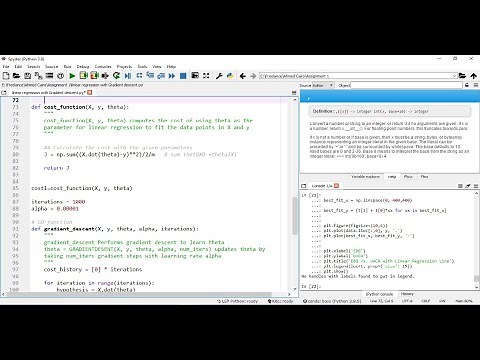The image size is (480, 360).
Task: Open the Consoles menu
Action: click(x=103, y=67)
